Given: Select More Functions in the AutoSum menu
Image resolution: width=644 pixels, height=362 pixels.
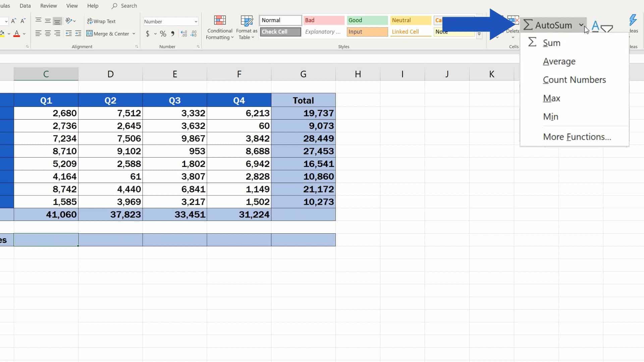Looking at the screenshot, I should click(x=577, y=137).
